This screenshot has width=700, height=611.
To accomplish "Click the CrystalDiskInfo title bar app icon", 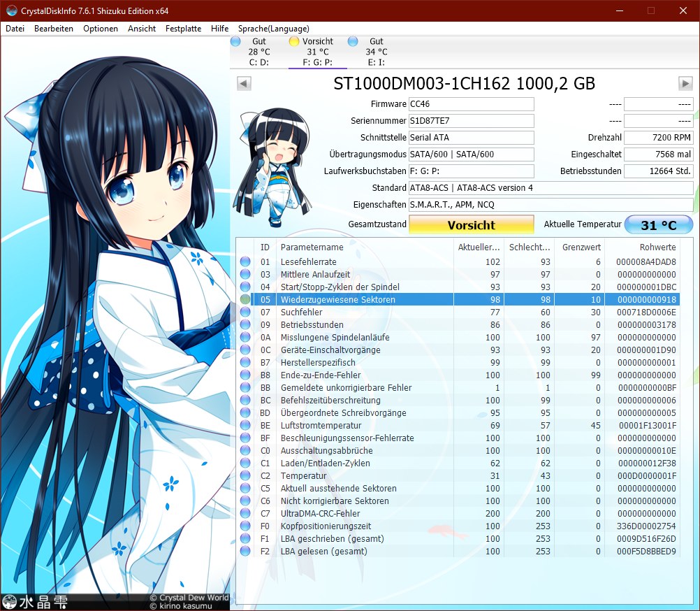I will point(11,10).
